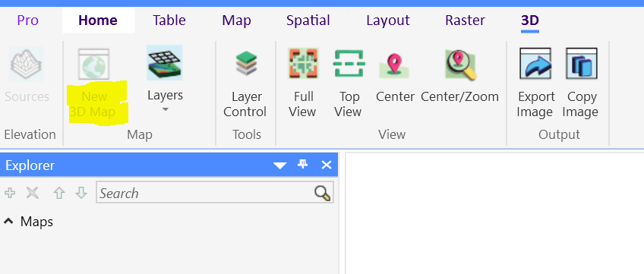Open the Layers grid icon
The width and height of the screenshot is (644, 274).
click(x=165, y=63)
